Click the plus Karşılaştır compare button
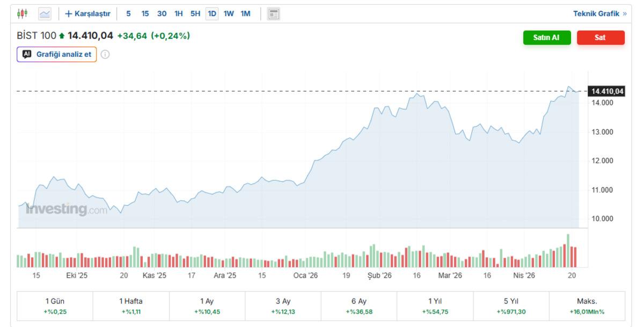 [x=87, y=13]
